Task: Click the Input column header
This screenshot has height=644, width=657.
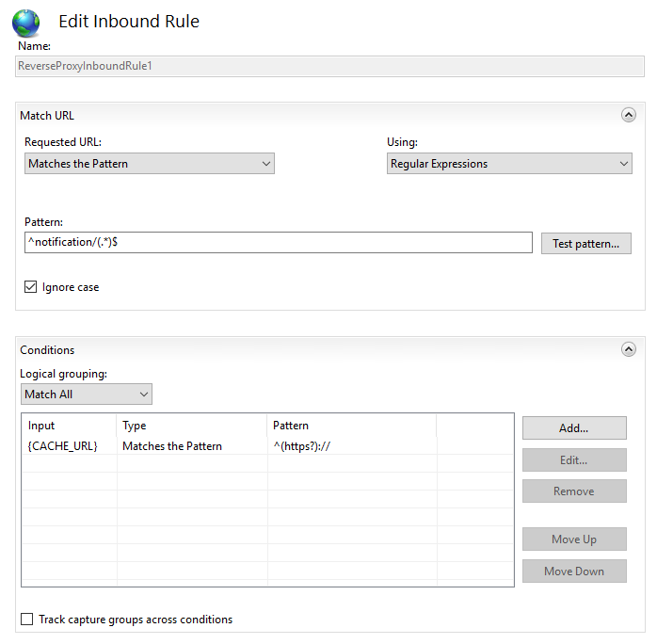Action: (68, 426)
